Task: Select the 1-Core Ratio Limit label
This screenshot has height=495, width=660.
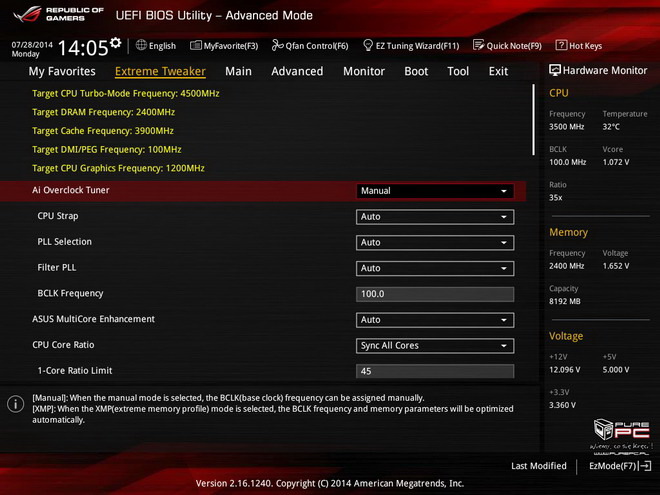Action: pos(75,371)
